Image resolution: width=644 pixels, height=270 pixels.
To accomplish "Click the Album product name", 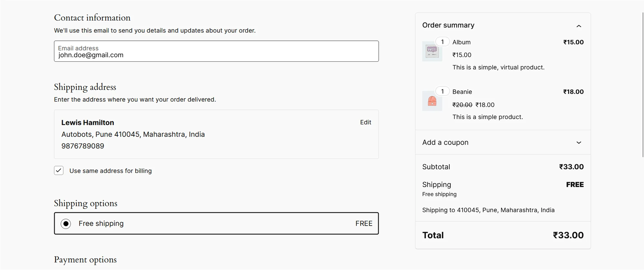I will tap(461, 42).
